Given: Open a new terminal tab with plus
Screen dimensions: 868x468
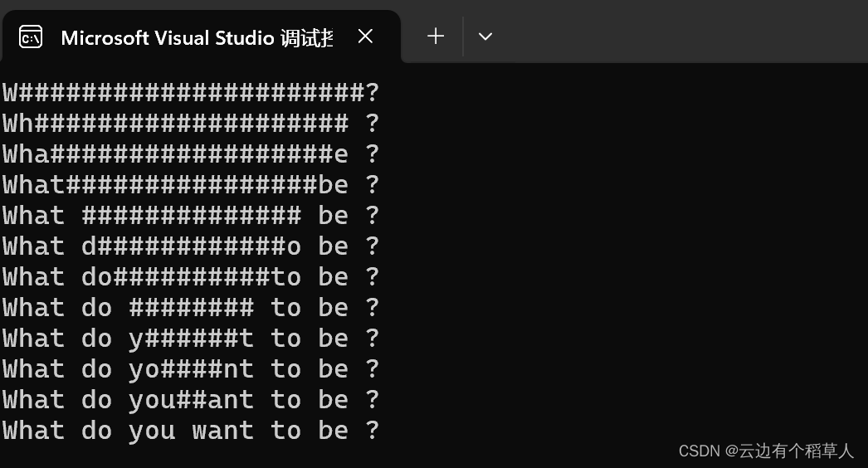Looking at the screenshot, I should pos(436,37).
